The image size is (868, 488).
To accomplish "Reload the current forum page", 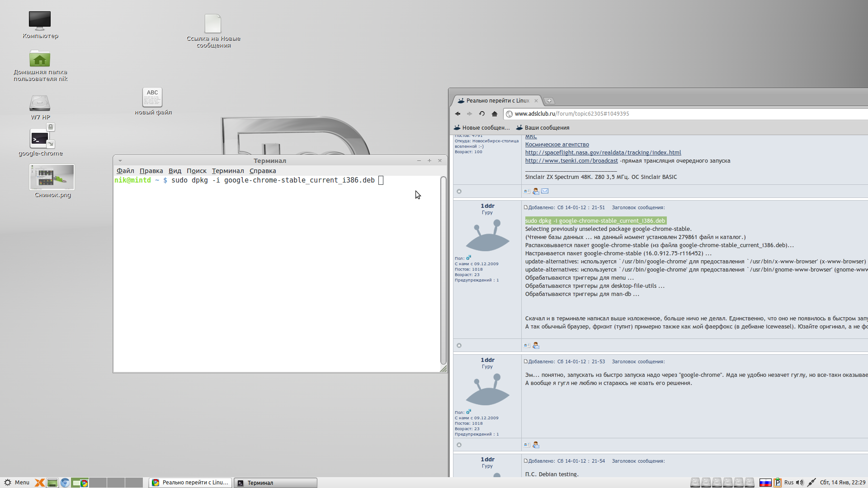I will tap(482, 114).
